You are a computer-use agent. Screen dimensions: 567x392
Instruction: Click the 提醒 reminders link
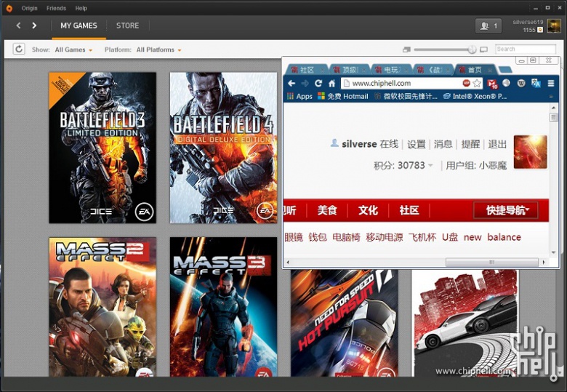pos(470,144)
